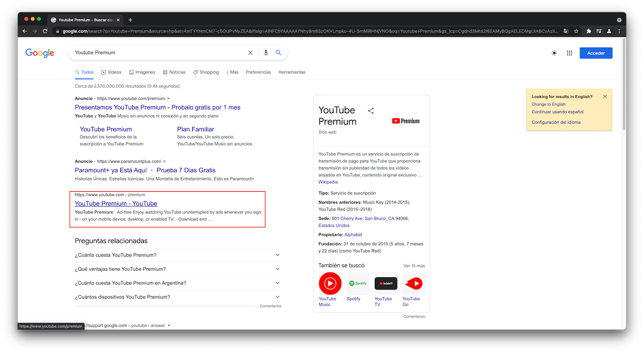Run the search with the magnifier icon
The width and height of the screenshot is (644, 353).
coord(279,53)
